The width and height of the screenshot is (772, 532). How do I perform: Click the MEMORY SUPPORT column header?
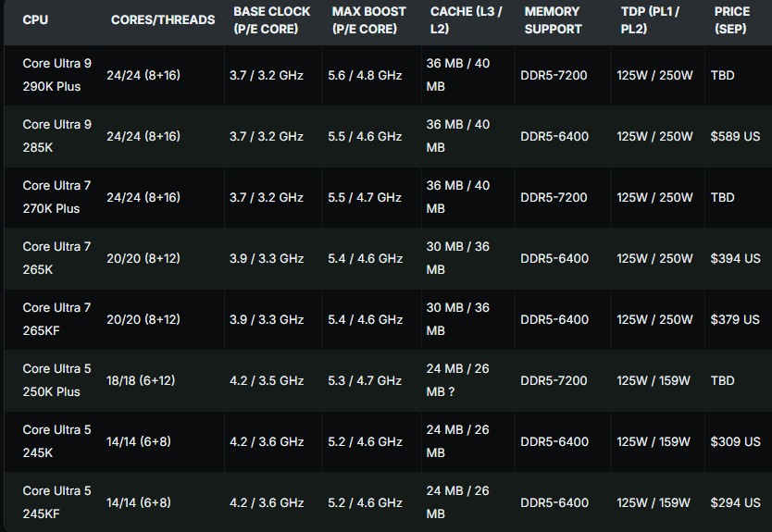pos(553,20)
